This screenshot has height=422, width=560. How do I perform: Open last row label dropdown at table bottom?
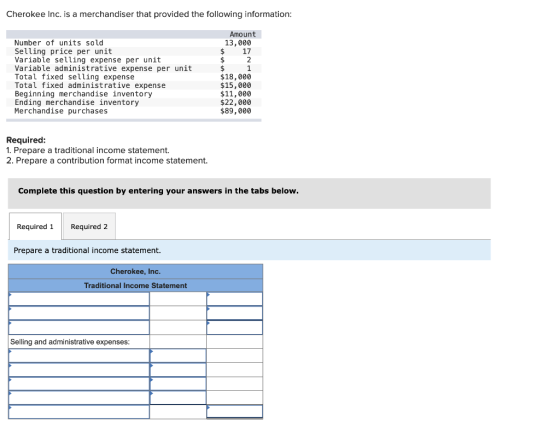coord(79,412)
